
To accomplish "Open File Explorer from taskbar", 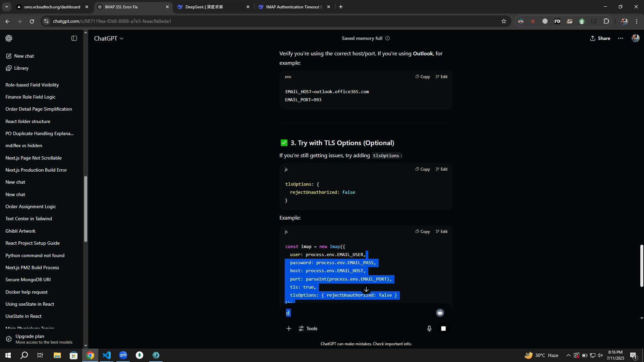I will click(x=57, y=355).
